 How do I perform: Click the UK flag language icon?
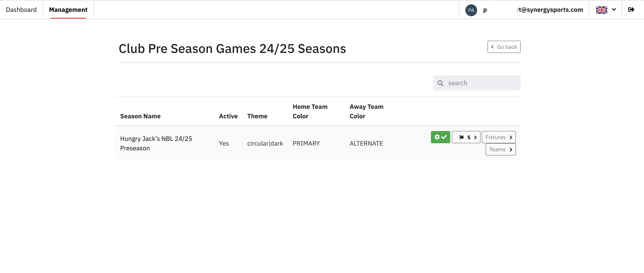[602, 10]
